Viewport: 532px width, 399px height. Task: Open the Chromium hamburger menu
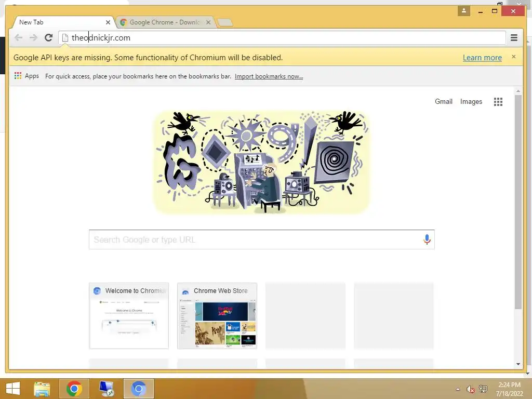pyautogui.click(x=514, y=37)
